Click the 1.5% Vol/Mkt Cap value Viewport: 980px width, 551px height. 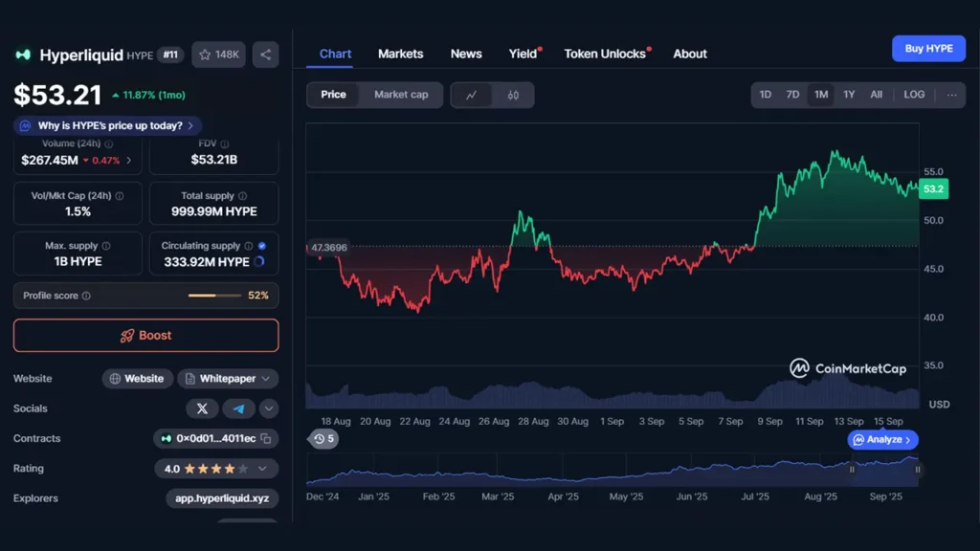point(78,211)
